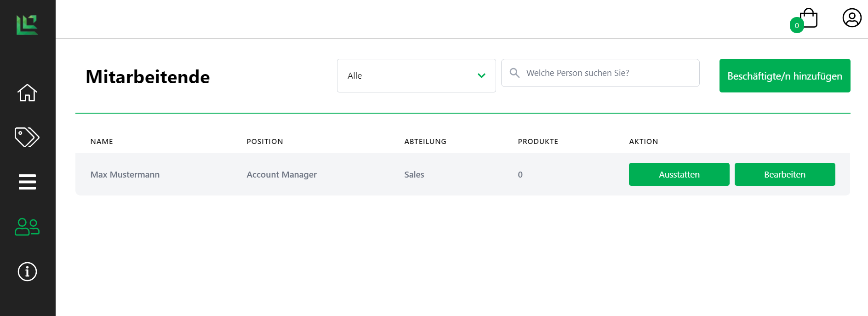Expand filter using the green chevron arrow
Image resolution: width=868 pixels, height=316 pixels.
[x=481, y=76]
